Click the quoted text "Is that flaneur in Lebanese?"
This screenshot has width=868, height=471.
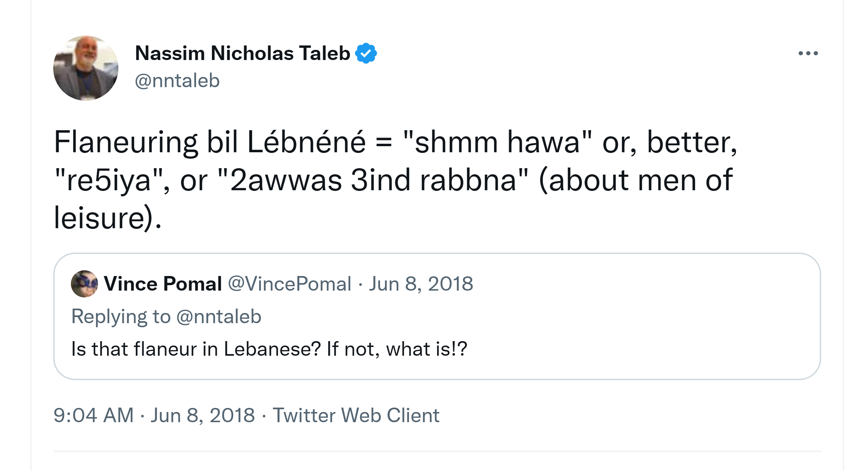196,349
